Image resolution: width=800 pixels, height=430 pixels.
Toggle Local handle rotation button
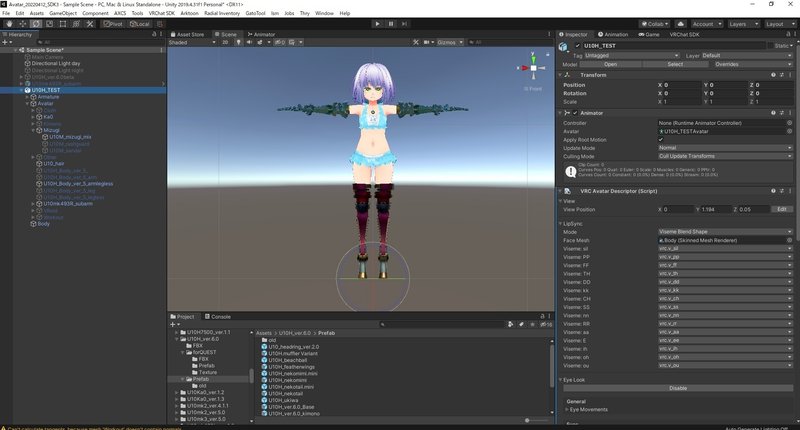[x=139, y=24]
